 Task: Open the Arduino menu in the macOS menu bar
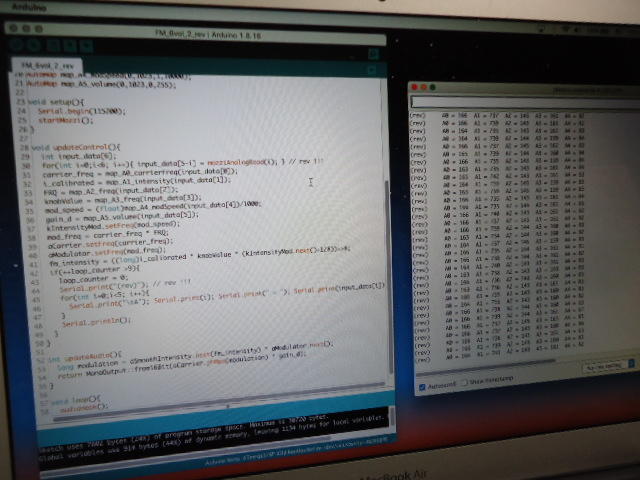click(29, 7)
